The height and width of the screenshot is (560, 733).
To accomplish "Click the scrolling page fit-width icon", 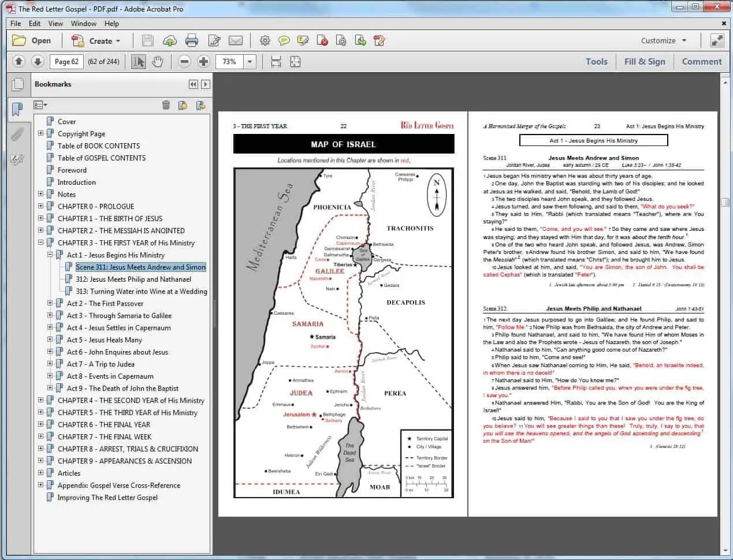I will coord(276,61).
